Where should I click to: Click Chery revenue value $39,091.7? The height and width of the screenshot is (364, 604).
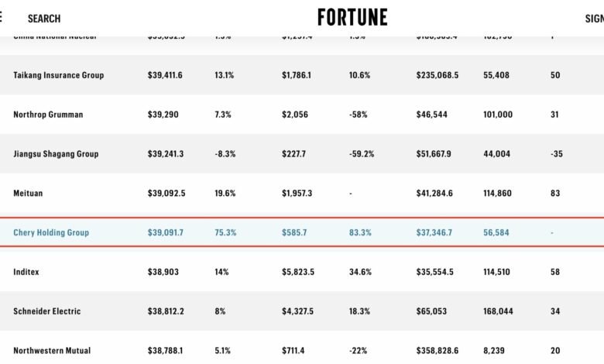[x=166, y=232]
